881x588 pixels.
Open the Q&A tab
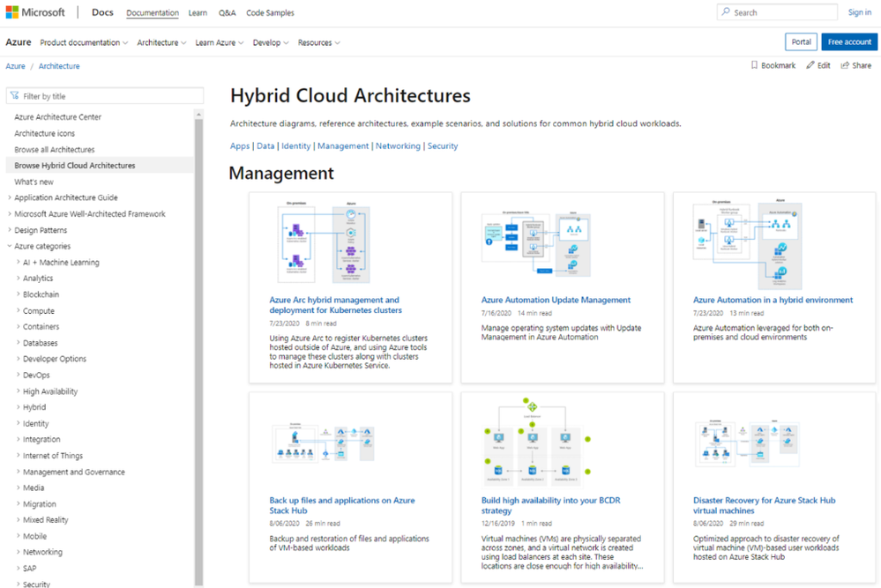227,13
